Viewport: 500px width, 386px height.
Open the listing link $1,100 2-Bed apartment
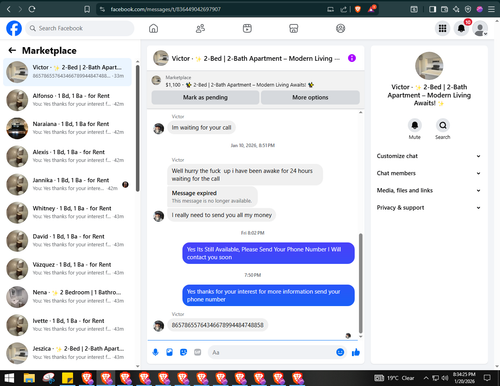[240, 85]
